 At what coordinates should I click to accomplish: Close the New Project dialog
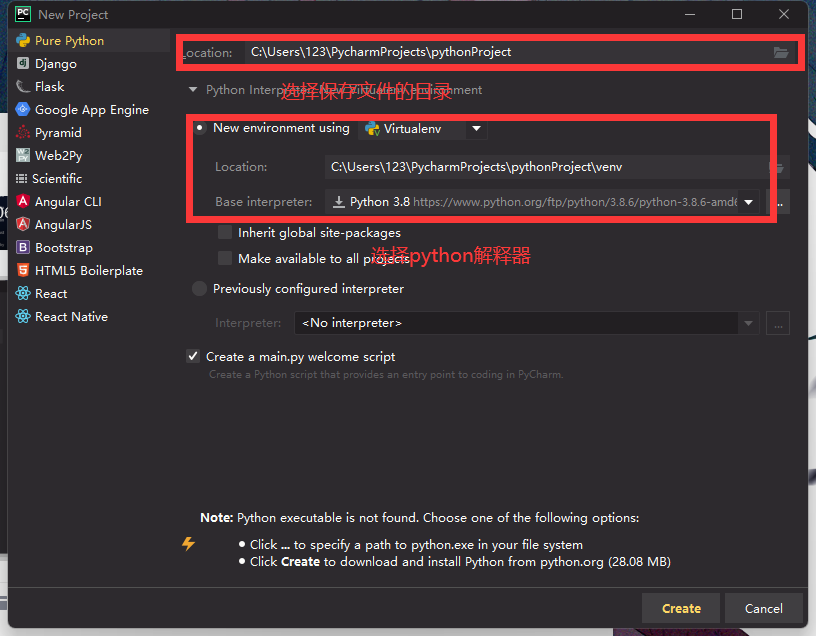(784, 14)
